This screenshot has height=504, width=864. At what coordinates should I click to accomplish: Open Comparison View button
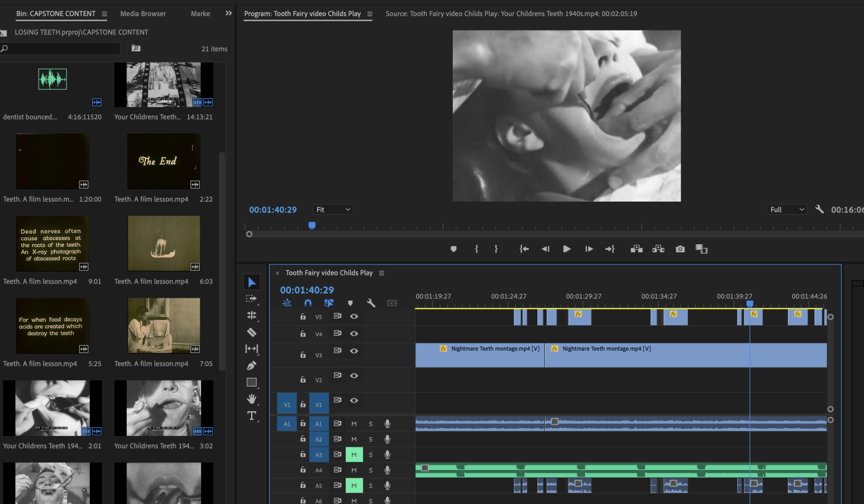point(702,249)
